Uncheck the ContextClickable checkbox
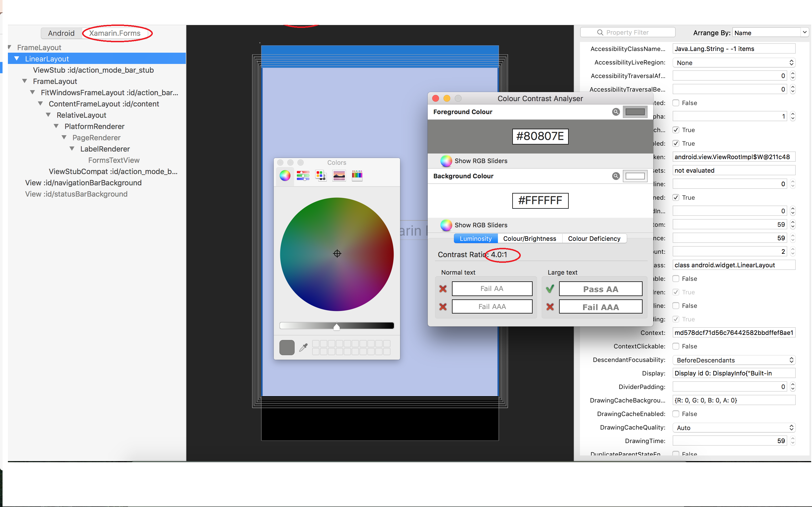The height and width of the screenshot is (507, 812). [676, 346]
